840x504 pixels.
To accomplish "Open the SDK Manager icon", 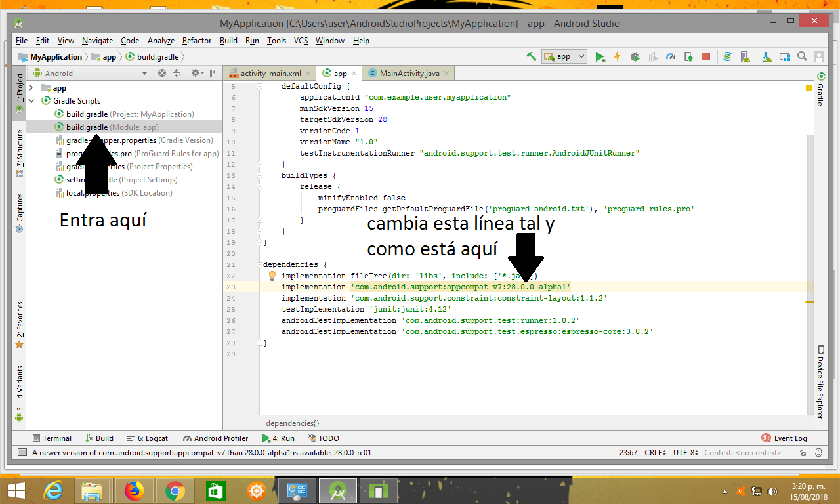I will [765, 57].
